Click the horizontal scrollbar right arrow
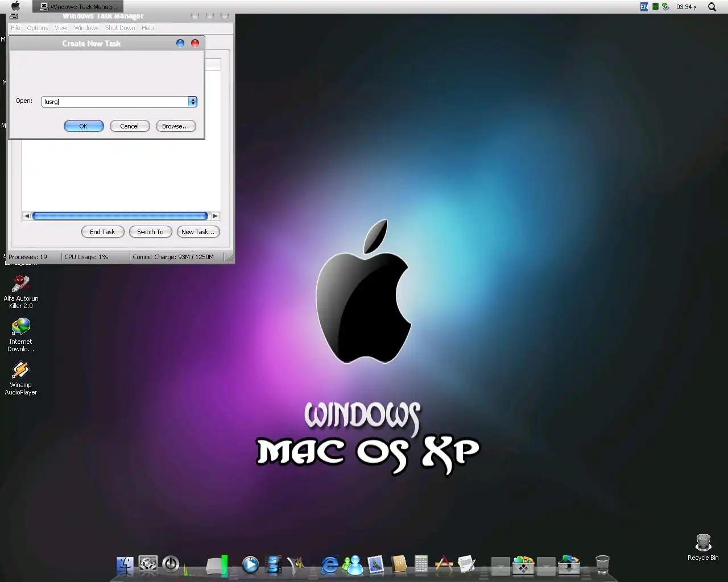This screenshot has width=728, height=582. 215,216
